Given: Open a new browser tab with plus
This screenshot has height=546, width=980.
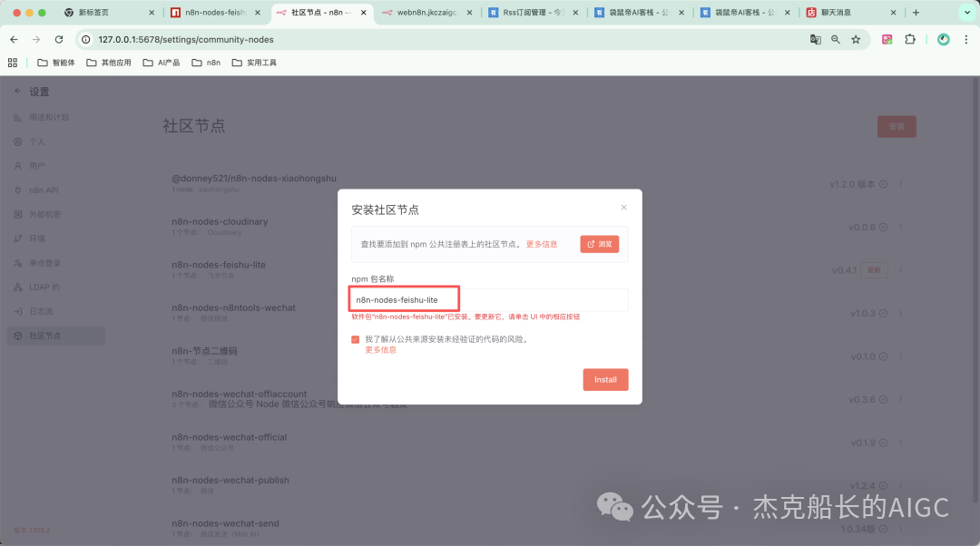Looking at the screenshot, I should coord(916,13).
